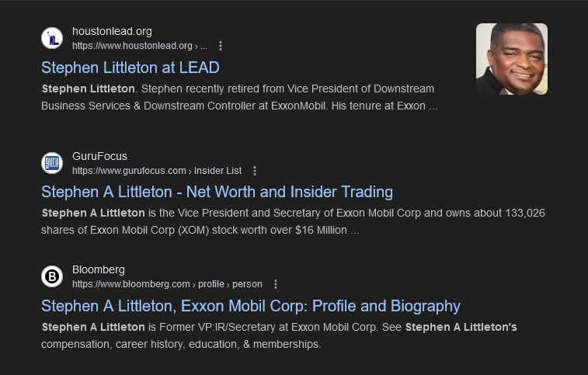
Task: Click the https://www.houstonlead.org URL breadcrumb
Action: coord(140,46)
